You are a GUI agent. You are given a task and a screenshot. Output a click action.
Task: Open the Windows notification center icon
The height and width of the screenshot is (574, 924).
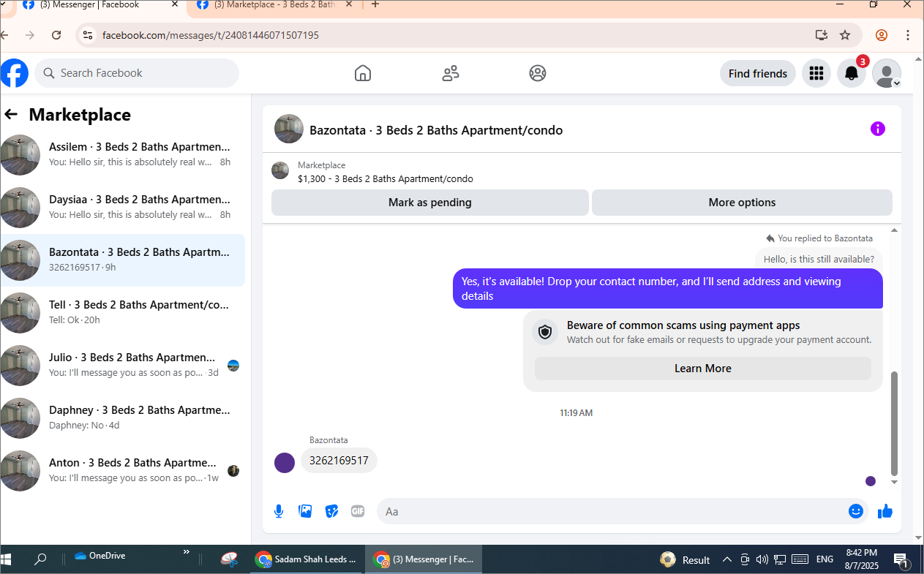901,561
